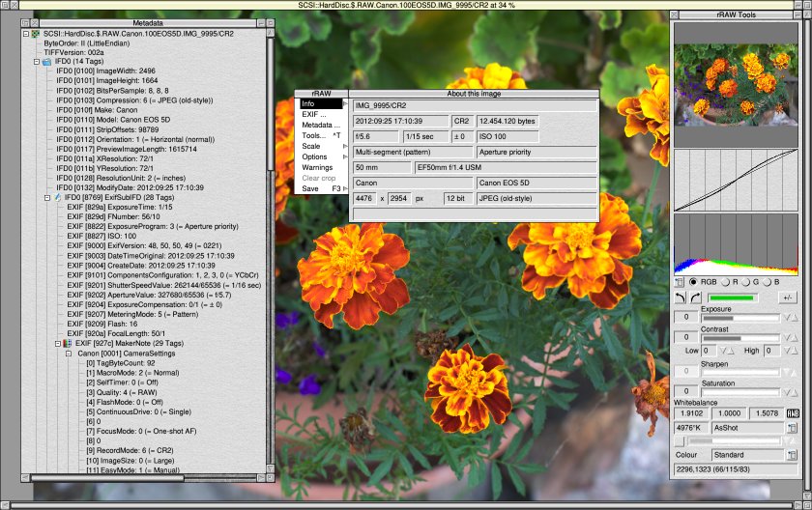Click the image thumbnail preview in rRAW Tools
This screenshot has width=812, height=510.
click(x=740, y=83)
